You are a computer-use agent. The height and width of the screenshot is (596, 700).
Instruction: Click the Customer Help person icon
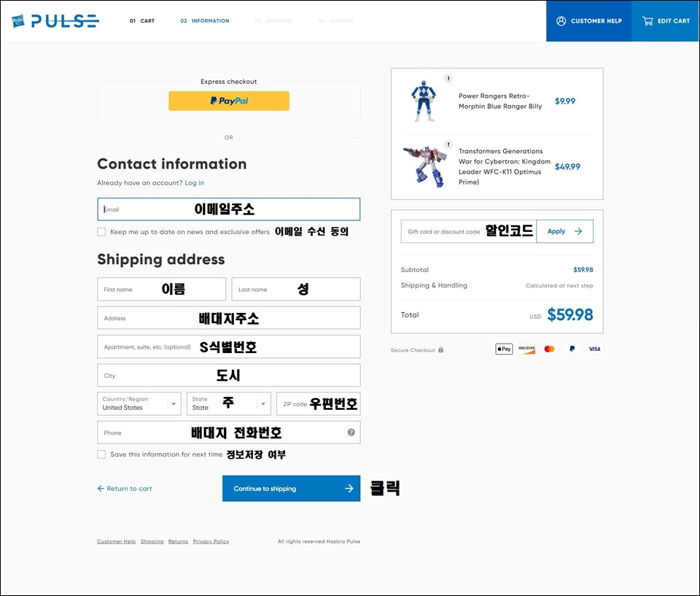point(561,21)
